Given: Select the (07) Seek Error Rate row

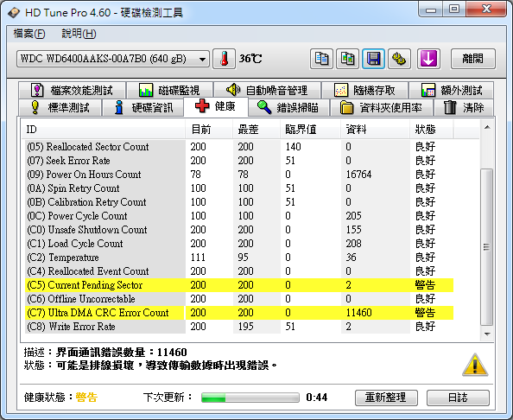Looking at the screenshot, I should tap(239, 161).
